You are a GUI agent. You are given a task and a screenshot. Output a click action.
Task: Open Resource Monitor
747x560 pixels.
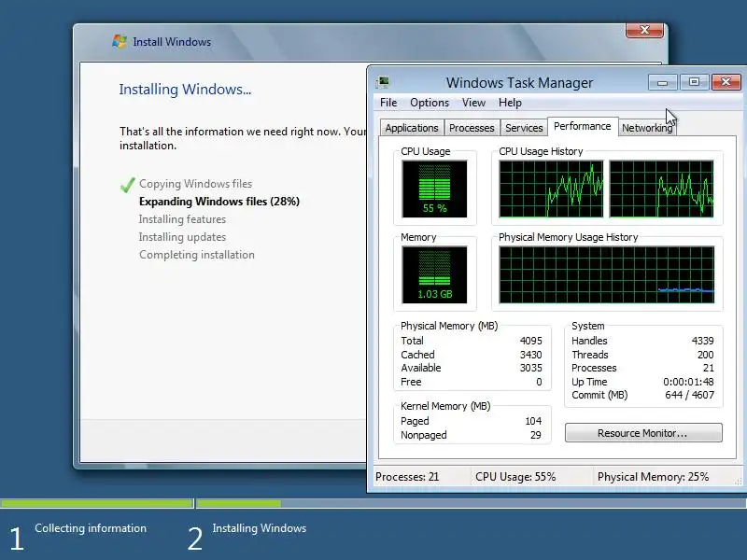coord(643,433)
